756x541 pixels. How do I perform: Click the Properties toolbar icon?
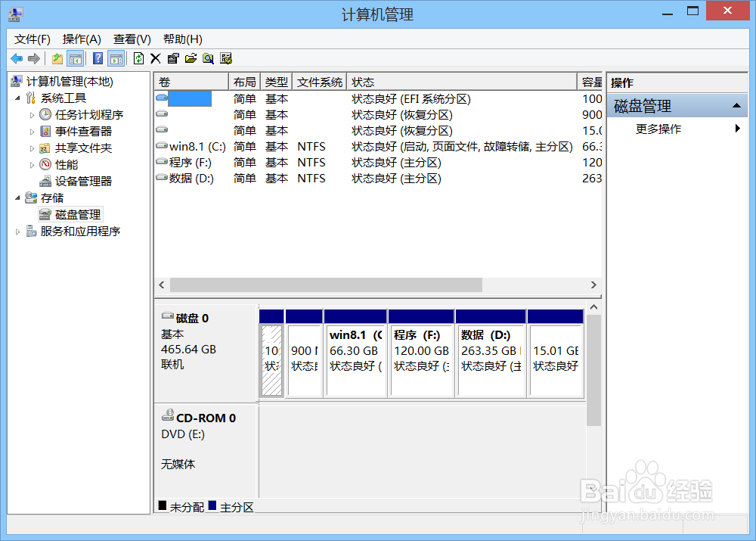(x=172, y=58)
